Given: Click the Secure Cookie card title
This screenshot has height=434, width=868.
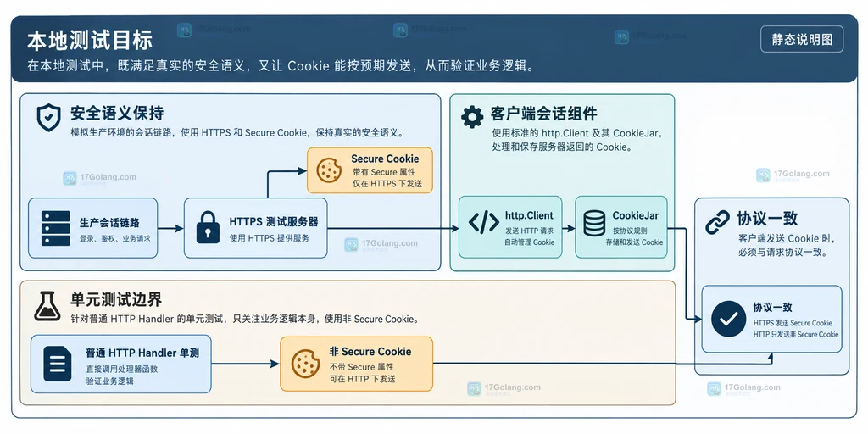Looking at the screenshot, I should [385, 159].
